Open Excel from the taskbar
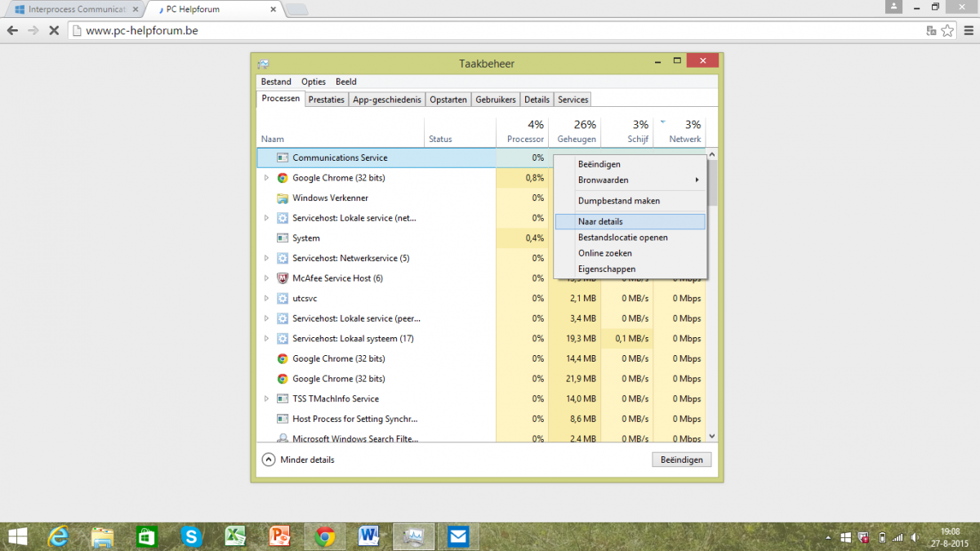The height and width of the screenshot is (551, 980). pyautogui.click(x=236, y=535)
